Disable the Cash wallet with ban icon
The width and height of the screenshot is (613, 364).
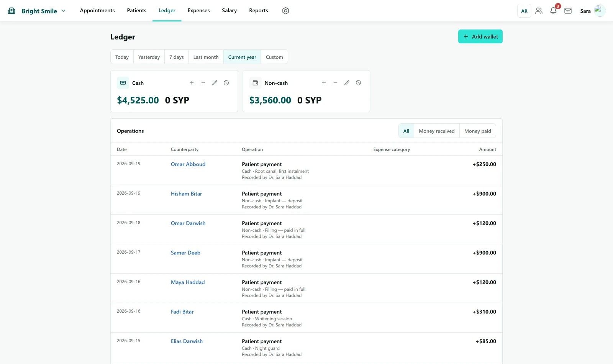pos(226,83)
